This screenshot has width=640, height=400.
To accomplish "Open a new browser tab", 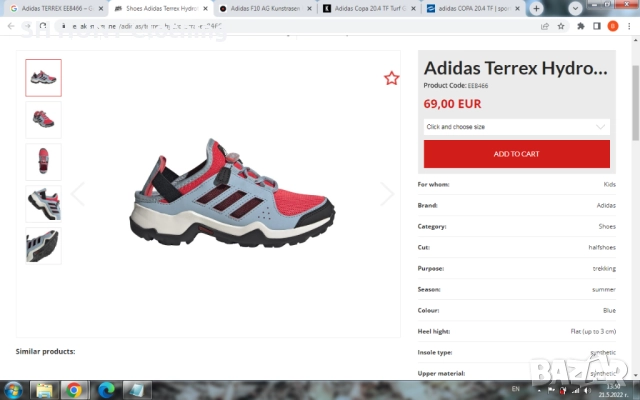I will [x=536, y=8].
